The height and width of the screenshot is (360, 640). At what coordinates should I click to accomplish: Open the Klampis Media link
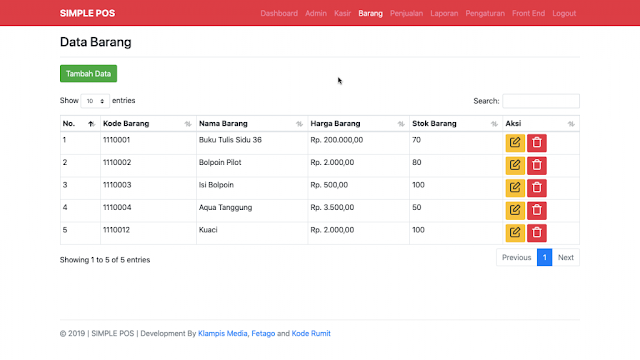[222, 333]
